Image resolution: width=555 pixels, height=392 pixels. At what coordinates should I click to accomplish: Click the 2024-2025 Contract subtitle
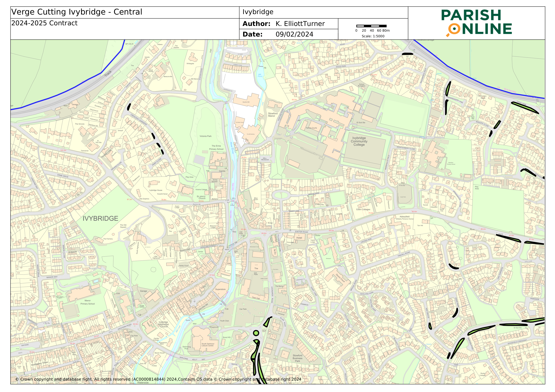tap(44, 23)
